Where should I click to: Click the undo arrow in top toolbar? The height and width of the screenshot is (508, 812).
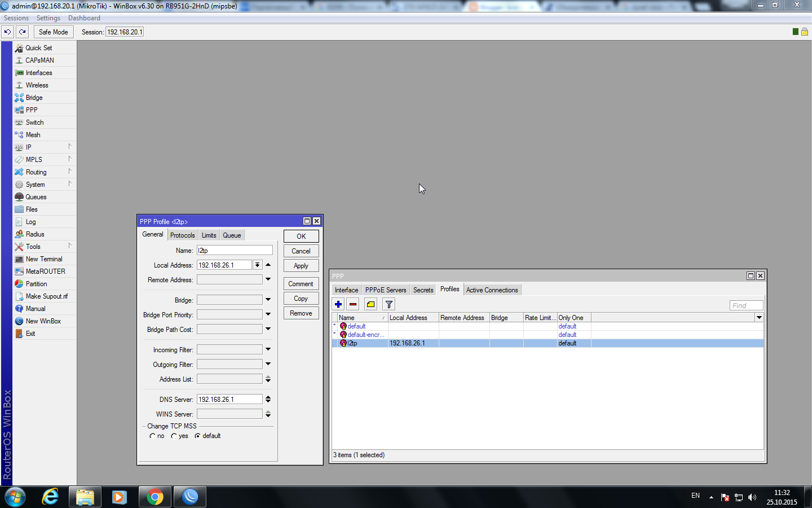pyautogui.click(x=7, y=32)
